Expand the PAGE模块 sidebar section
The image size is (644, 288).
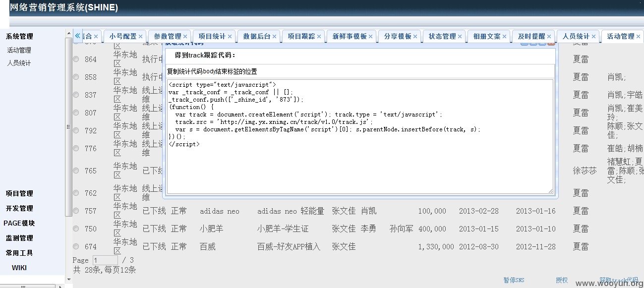point(19,223)
